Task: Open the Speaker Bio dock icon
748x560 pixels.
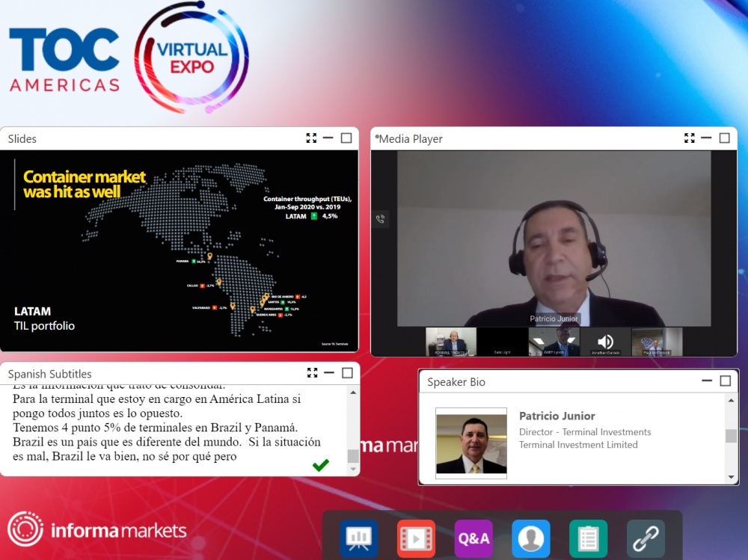Action: tap(531, 538)
